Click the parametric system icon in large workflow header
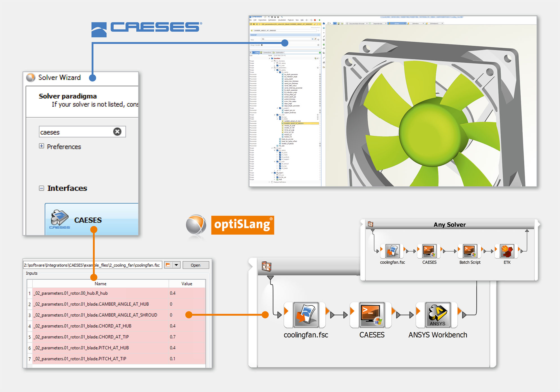The image size is (560, 392). [x=266, y=266]
